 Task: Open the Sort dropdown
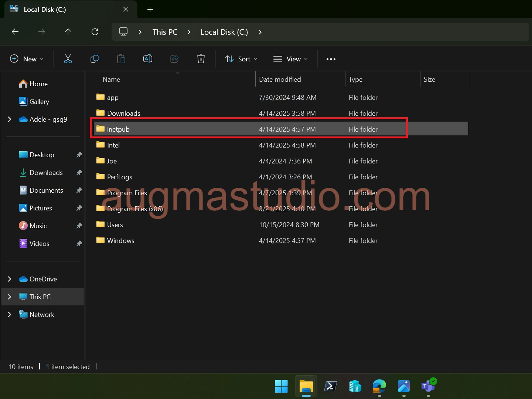tap(241, 58)
